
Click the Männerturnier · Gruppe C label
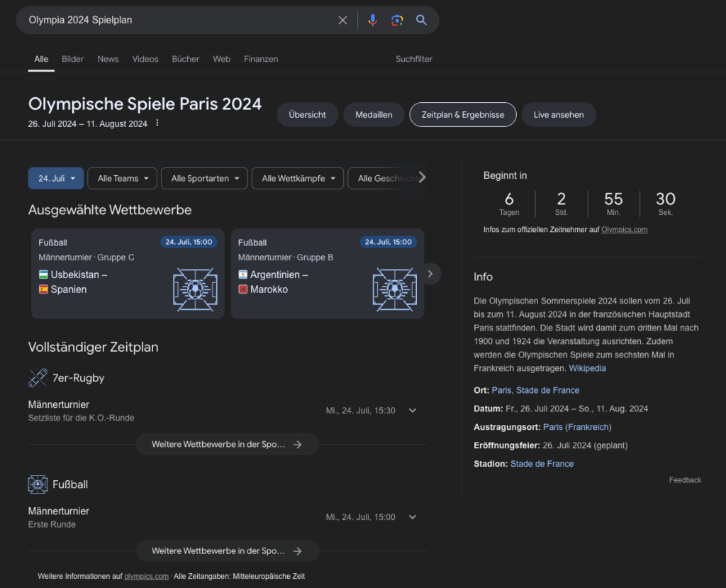coord(86,257)
